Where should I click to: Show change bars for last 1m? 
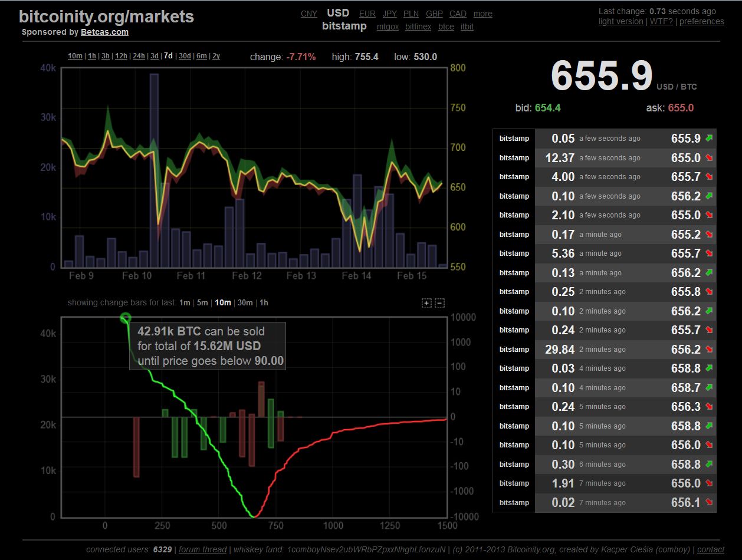coord(185,302)
